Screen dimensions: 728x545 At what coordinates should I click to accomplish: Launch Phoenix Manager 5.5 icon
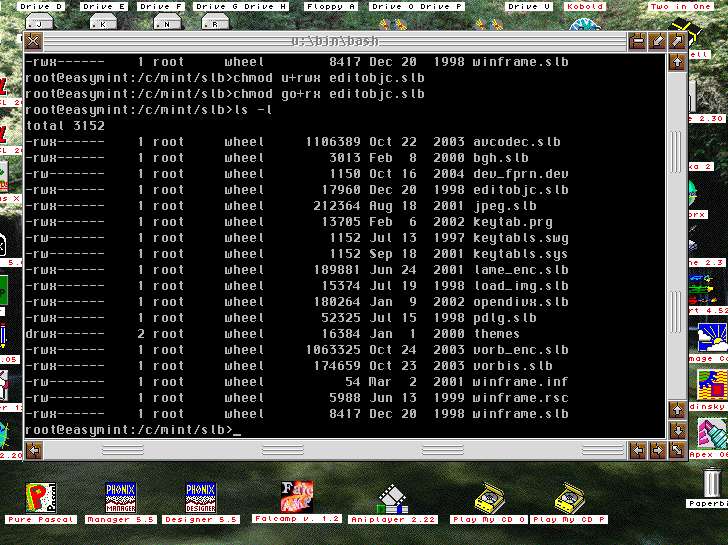click(121, 497)
